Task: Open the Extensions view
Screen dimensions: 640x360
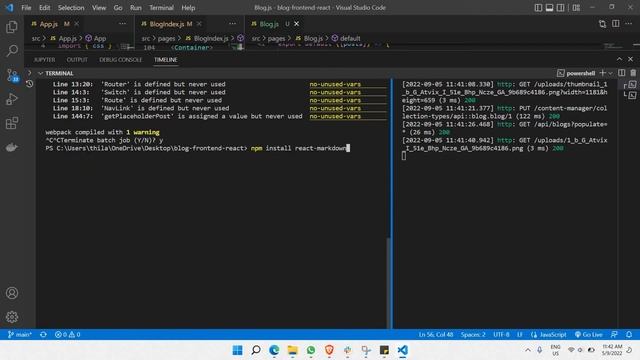Action: click(x=12, y=123)
